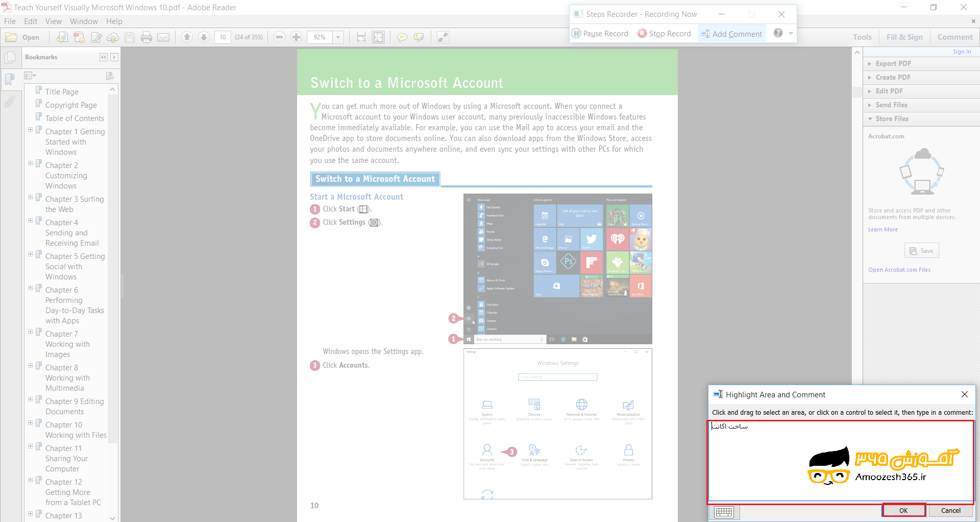Select the Highlight text tool

click(419, 37)
